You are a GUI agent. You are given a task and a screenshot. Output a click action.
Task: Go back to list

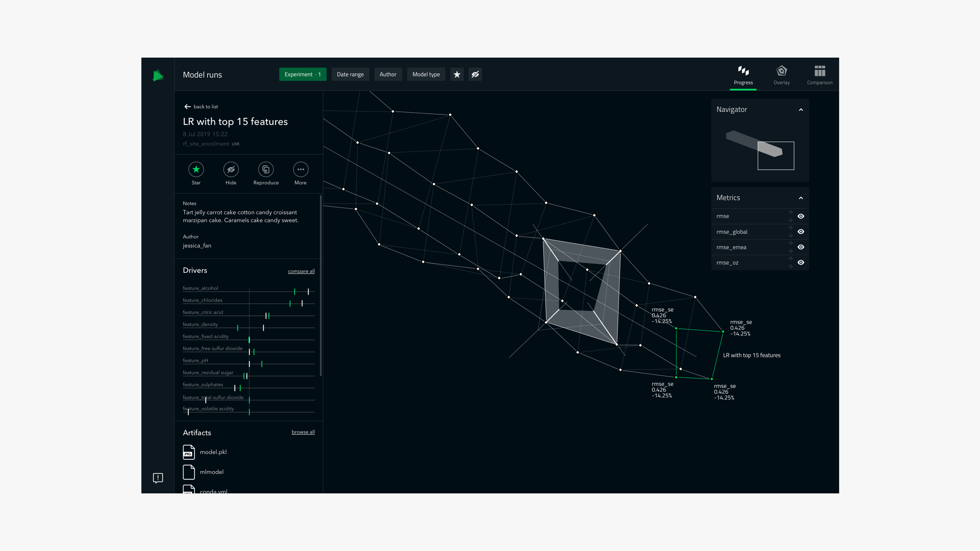tap(201, 107)
